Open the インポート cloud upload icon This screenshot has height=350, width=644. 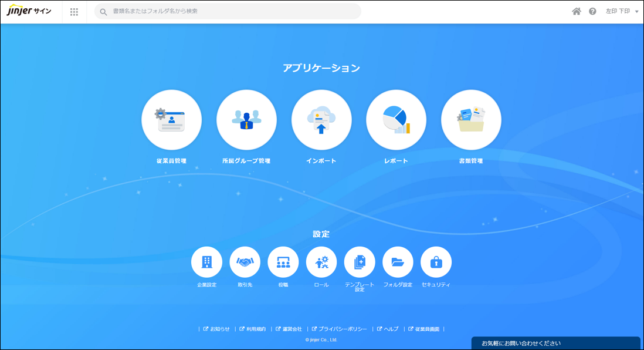(321, 120)
